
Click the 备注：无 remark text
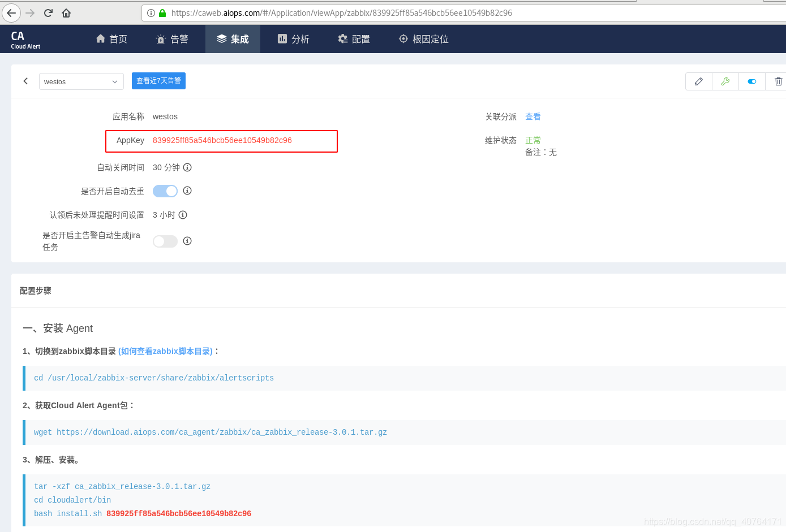point(541,152)
